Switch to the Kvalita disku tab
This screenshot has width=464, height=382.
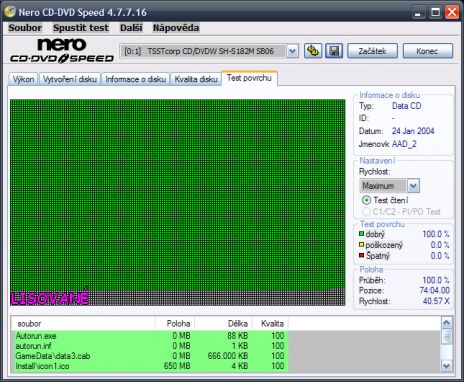tap(196, 79)
